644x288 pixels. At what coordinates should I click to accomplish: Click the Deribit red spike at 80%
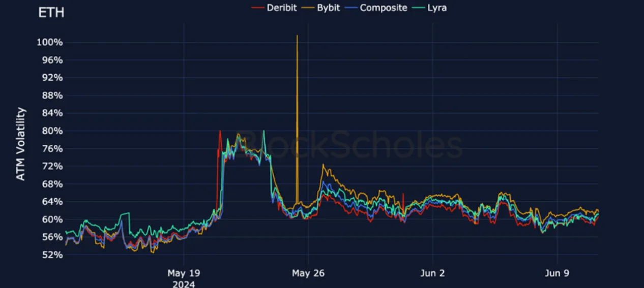[x=220, y=132]
